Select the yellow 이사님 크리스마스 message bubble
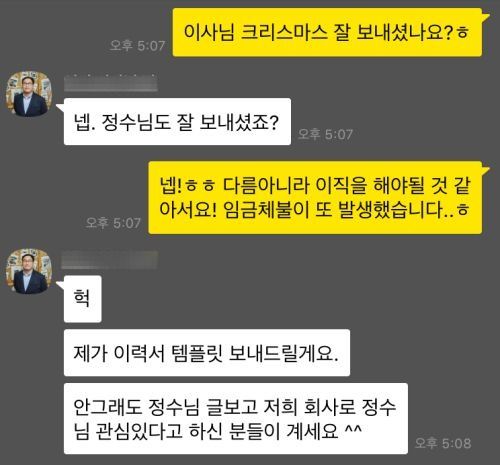Viewport: 500px width, 465px height. point(327,32)
